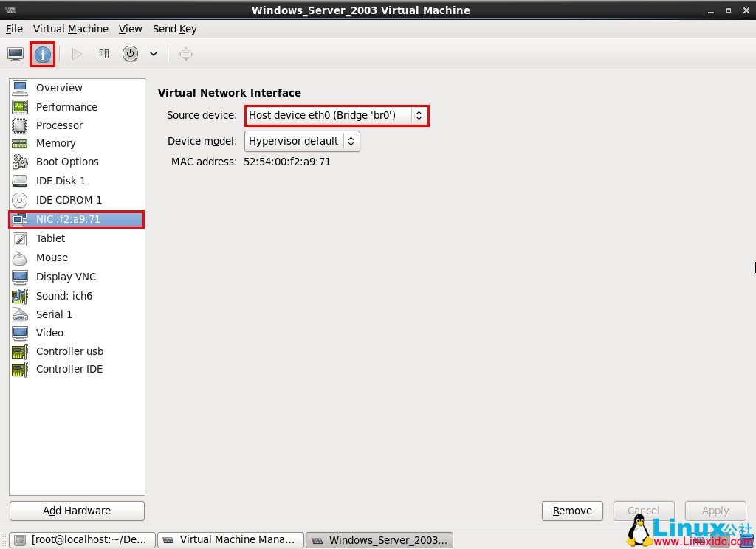Image resolution: width=756 pixels, height=549 pixels.
Task: Open the Source device dropdown
Action: point(337,116)
